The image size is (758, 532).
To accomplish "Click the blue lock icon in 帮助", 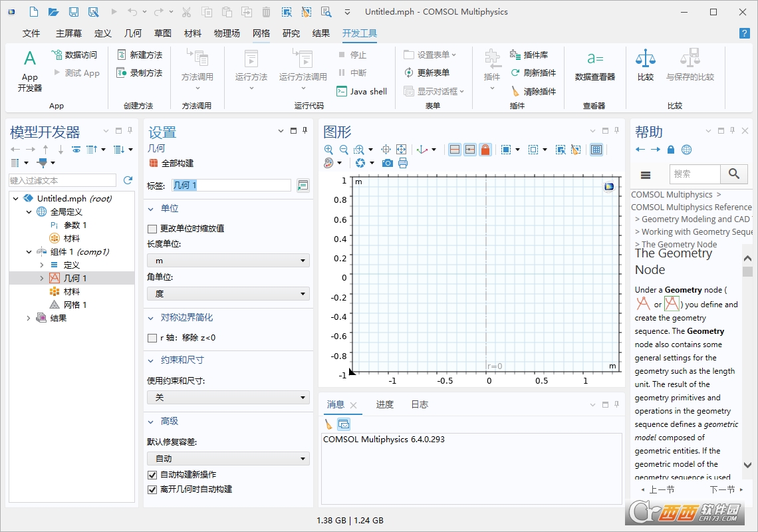I will point(670,150).
